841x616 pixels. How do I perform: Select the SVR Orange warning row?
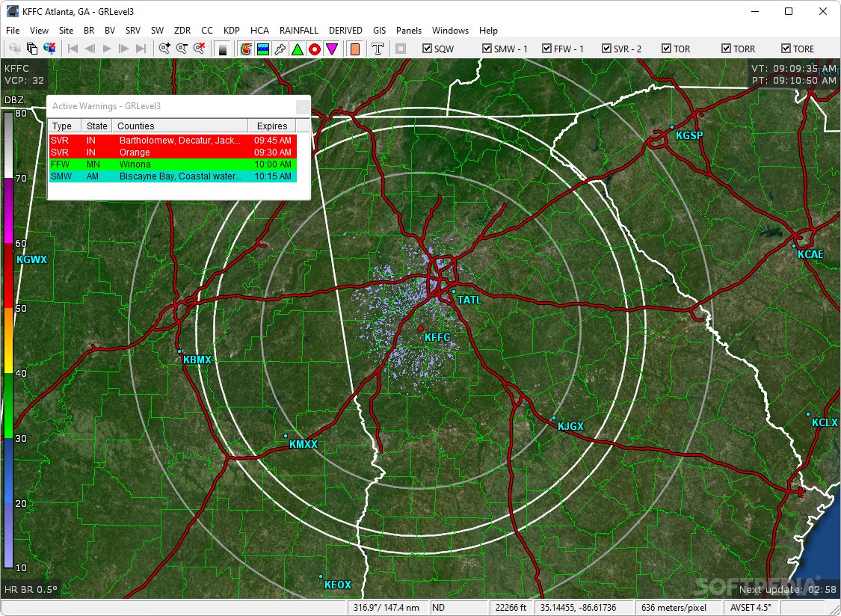click(173, 153)
